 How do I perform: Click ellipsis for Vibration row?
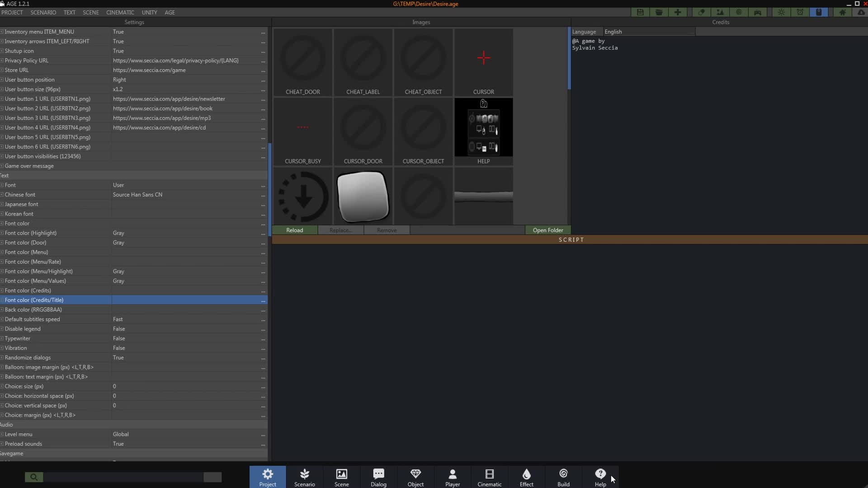[263, 348]
